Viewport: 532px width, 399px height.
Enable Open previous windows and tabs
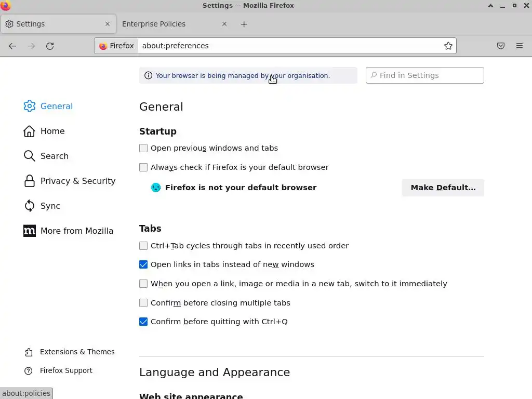143,148
